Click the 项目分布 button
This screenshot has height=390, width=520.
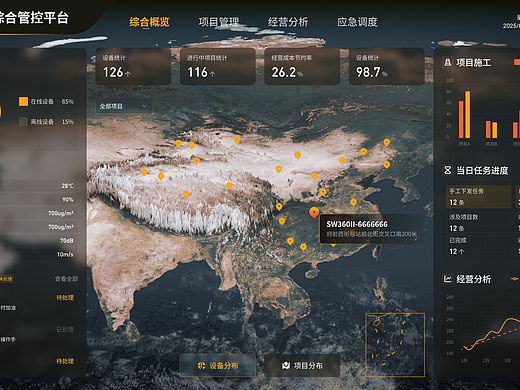(302, 366)
